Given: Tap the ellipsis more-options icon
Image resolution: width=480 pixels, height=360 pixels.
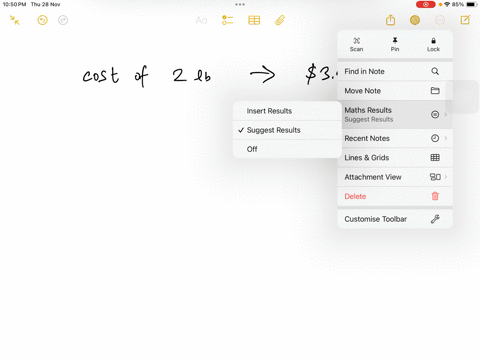Looking at the screenshot, I should click(440, 20).
